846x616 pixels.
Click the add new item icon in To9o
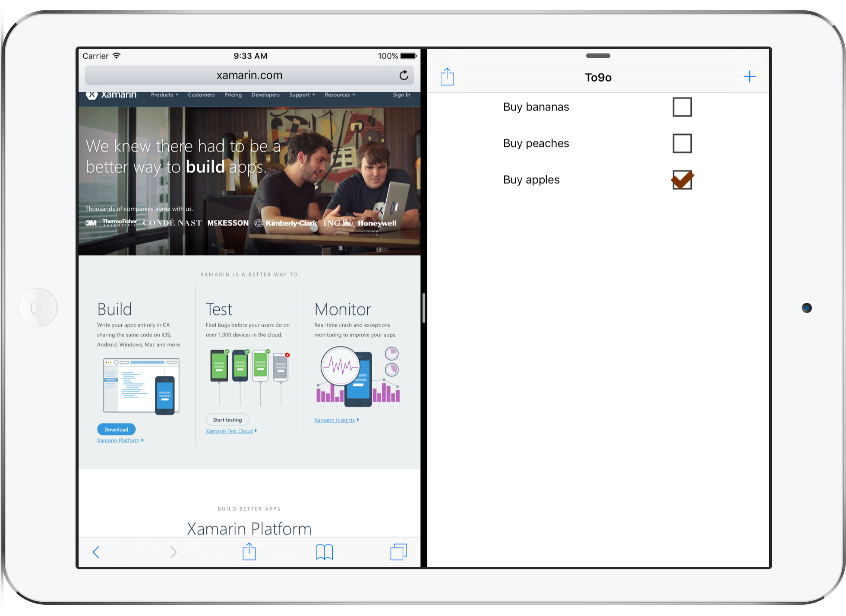click(x=749, y=76)
